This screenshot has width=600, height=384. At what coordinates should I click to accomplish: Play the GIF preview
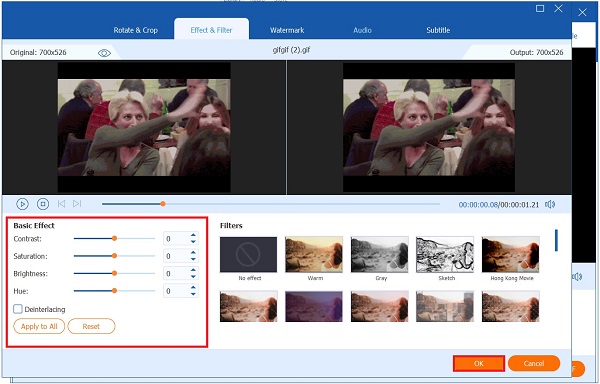[23, 204]
